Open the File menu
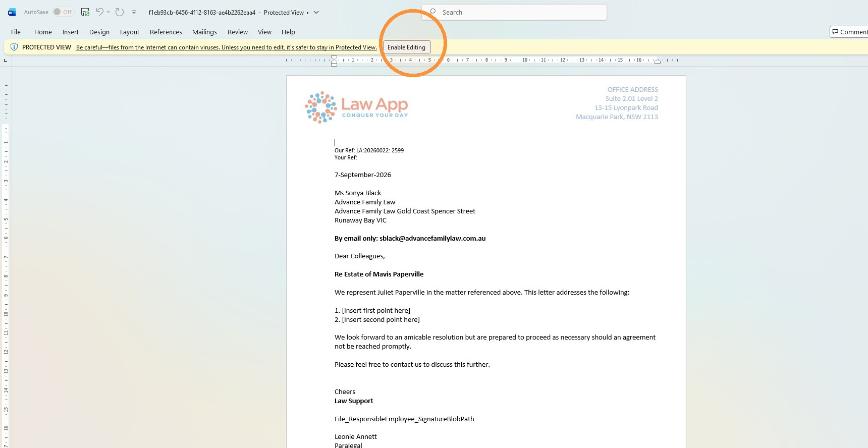This screenshot has height=448, width=868. tap(16, 32)
